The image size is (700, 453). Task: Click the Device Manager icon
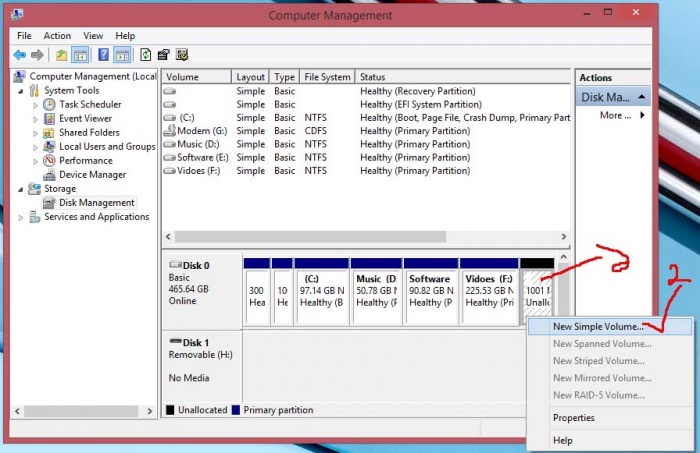tap(49, 175)
